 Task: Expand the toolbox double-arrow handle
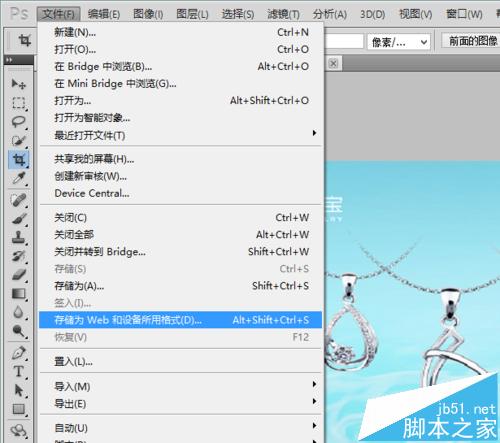click(x=9, y=60)
